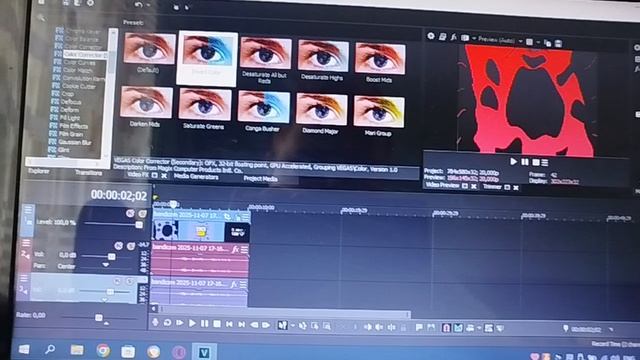Save preview snapshot to file
Viewport: 640px width, 360px height.
click(558, 43)
